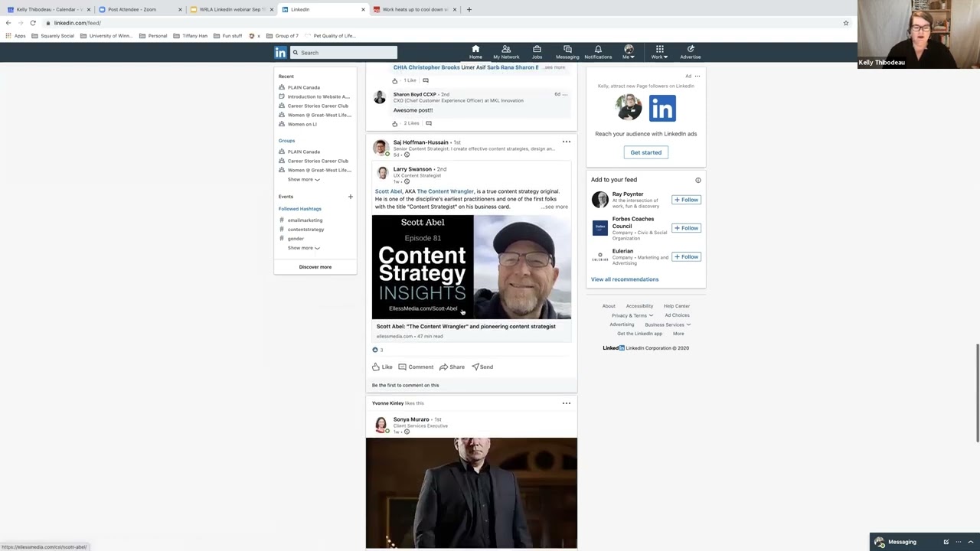
Task: Send the Scott Abel post
Action: pyautogui.click(x=482, y=367)
